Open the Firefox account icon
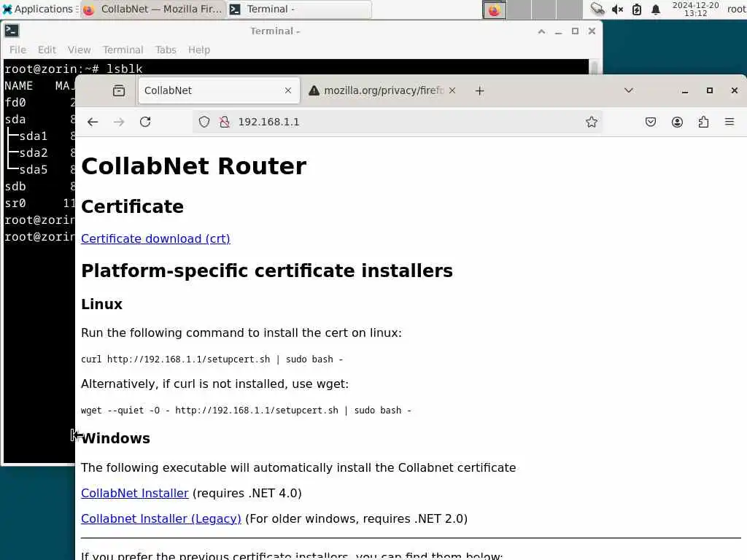The image size is (747, 560). pos(677,122)
